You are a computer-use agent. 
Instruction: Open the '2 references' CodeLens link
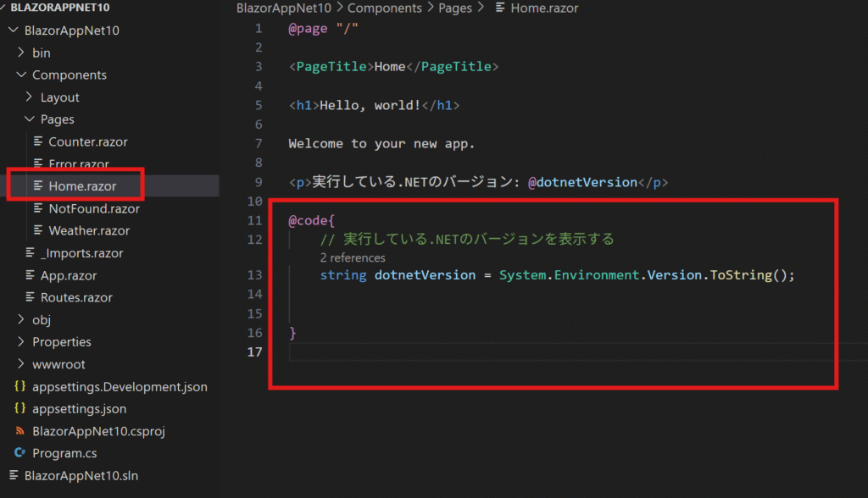pyautogui.click(x=352, y=257)
